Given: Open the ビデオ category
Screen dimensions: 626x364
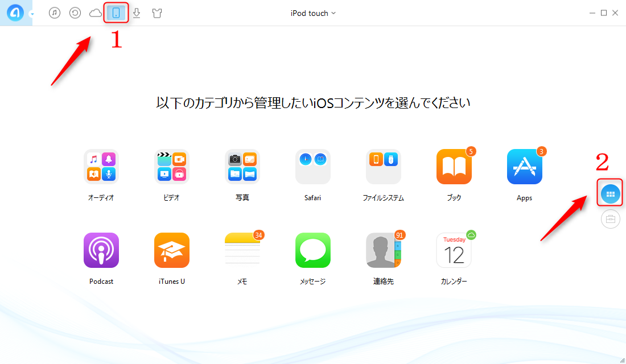Looking at the screenshot, I should click(172, 167).
